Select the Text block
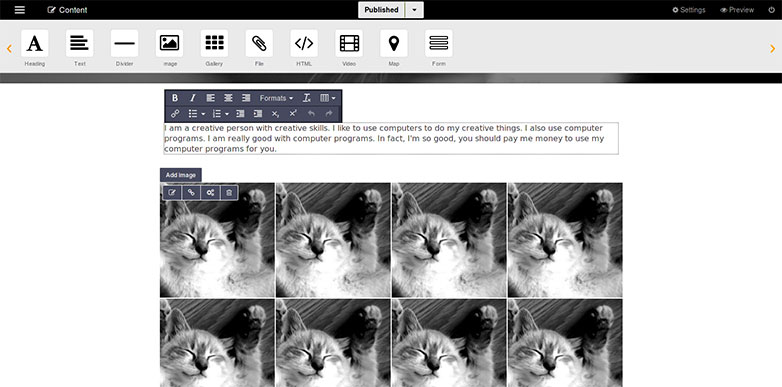 tap(80, 43)
